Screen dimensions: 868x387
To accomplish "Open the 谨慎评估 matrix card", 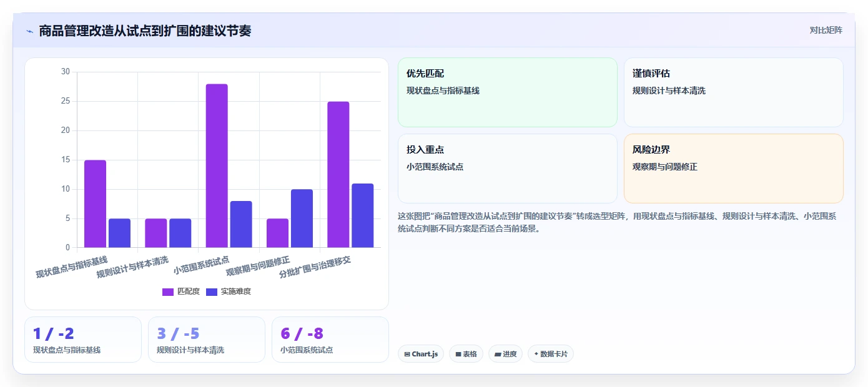I will tap(734, 92).
